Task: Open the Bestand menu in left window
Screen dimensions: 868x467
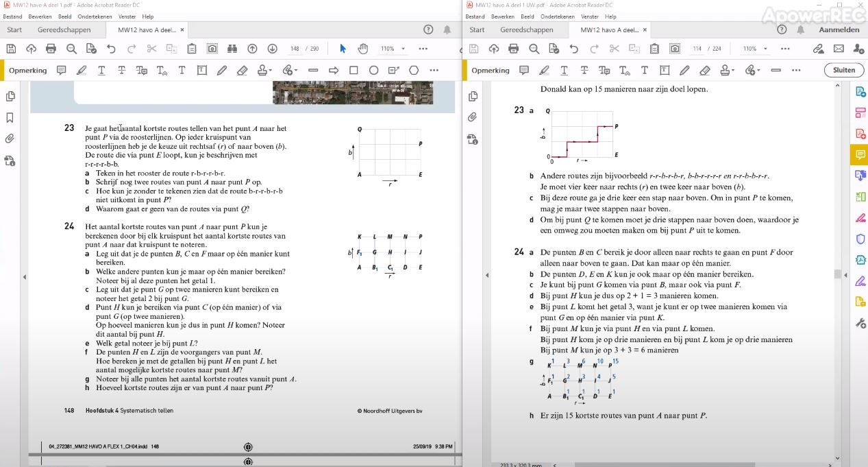Action: pos(13,16)
